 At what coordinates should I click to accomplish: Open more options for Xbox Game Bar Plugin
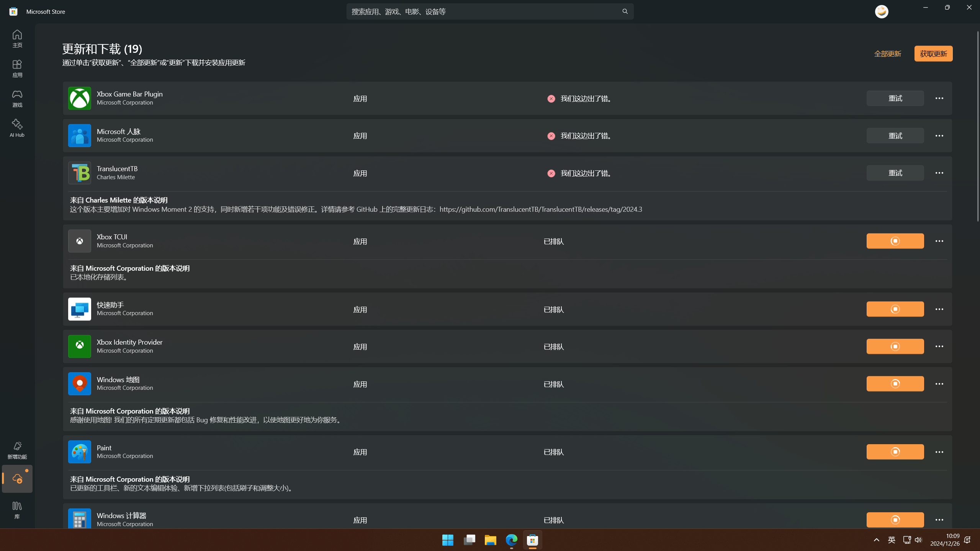tap(939, 98)
